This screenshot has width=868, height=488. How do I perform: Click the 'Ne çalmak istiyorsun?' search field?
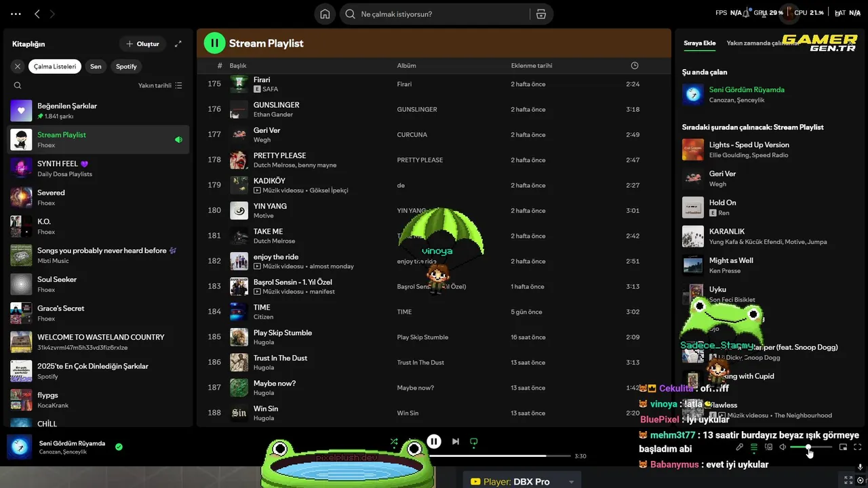(434, 14)
